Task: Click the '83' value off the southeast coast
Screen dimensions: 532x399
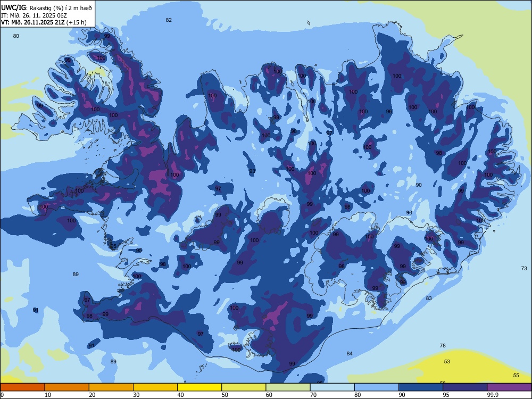Action: 429,298
